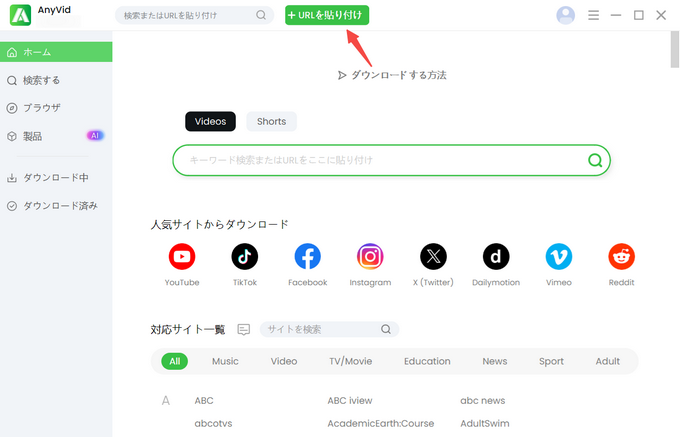The height and width of the screenshot is (437, 680).
Task: Open the ABC iview site entry
Action: tap(350, 401)
